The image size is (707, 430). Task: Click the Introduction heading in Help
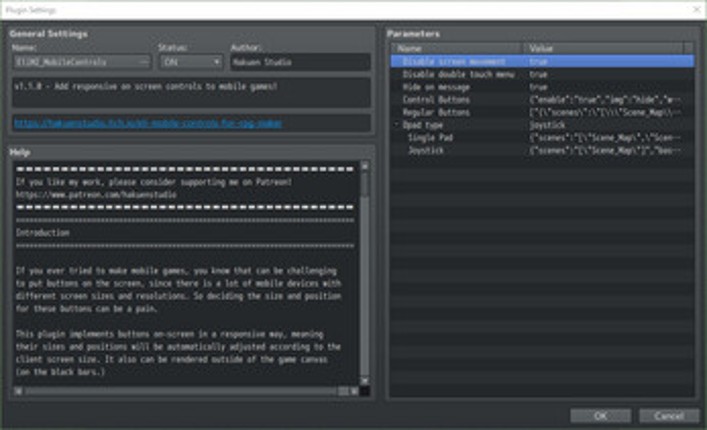[x=42, y=233]
